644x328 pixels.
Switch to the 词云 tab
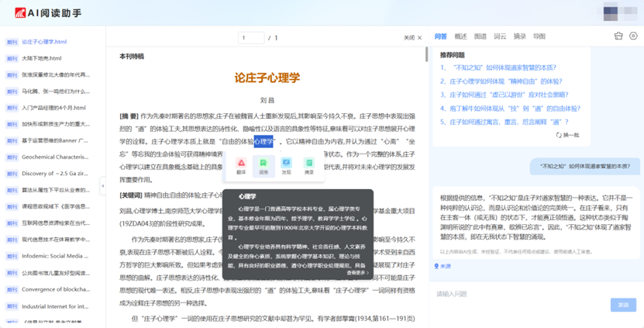500,36
